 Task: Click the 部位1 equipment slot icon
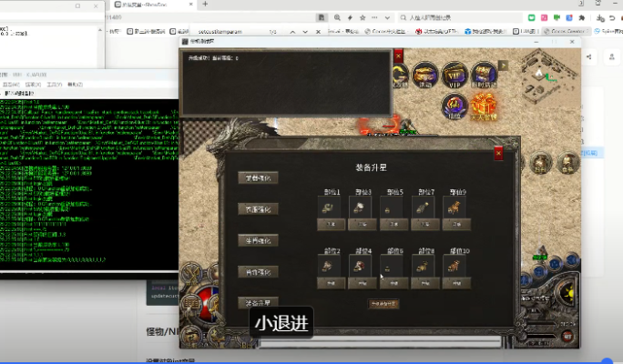coord(332,207)
